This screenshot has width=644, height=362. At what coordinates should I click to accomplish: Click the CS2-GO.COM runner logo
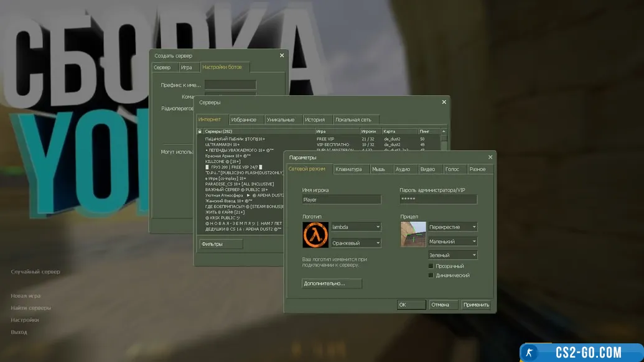[530, 353]
